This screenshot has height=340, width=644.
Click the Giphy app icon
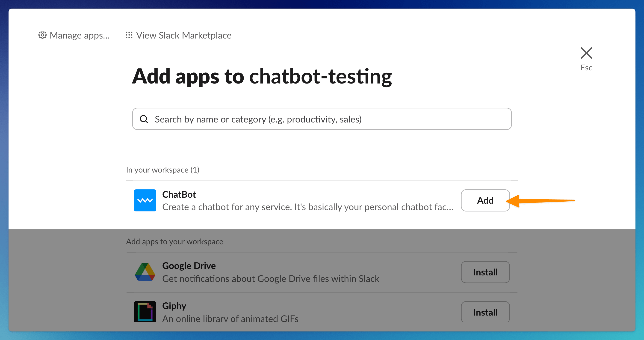(145, 311)
